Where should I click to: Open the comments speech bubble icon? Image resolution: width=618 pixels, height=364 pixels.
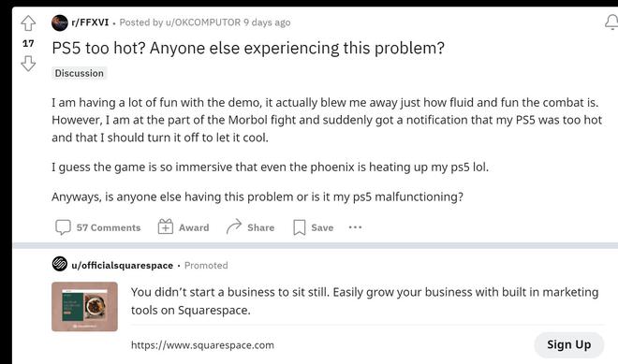pyautogui.click(x=63, y=227)
